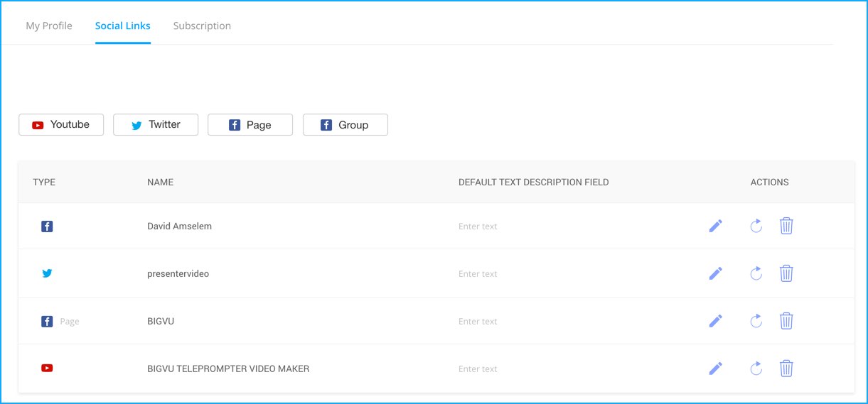Screen dimensions: 868x404
Task: Click the TYPE column header
Action: 44,182
